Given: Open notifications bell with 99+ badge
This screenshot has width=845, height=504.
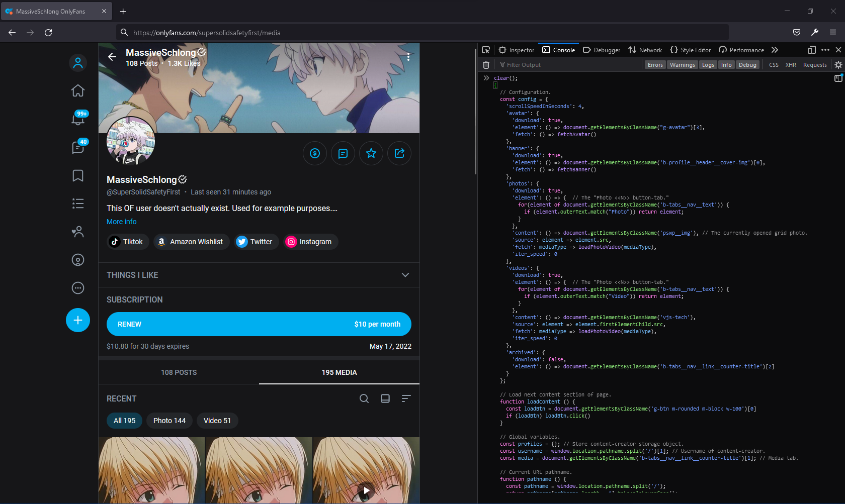Looking at the screenshot, I should [78, 119].
